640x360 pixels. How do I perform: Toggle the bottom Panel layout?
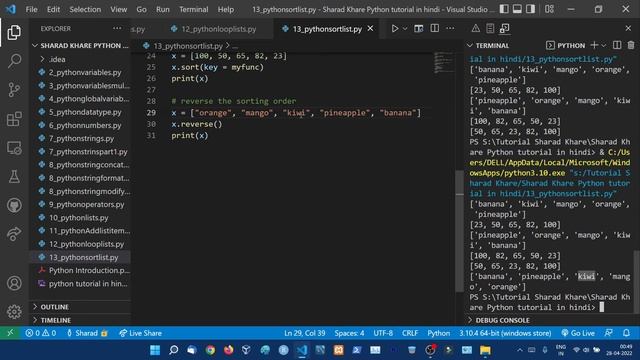pyautogui.click(x=517, y=9)
